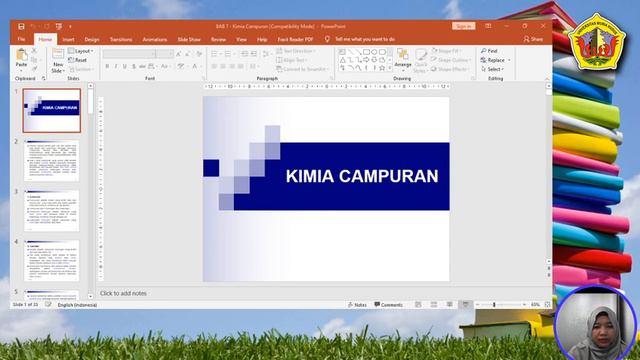Start Slide Show from status bar icon
The image size is (640, 360).
click(465, 305)
